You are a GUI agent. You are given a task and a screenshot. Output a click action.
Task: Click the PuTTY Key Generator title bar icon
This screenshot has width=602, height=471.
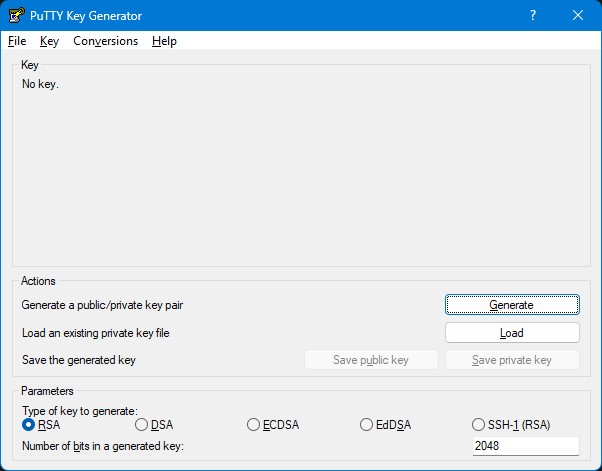click(16, 15)
